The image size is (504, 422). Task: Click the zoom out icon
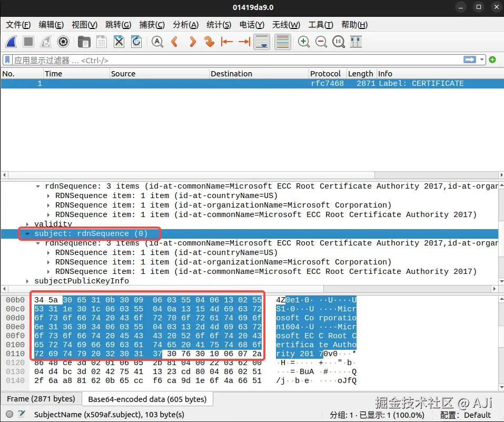click(x=321, y=42)
